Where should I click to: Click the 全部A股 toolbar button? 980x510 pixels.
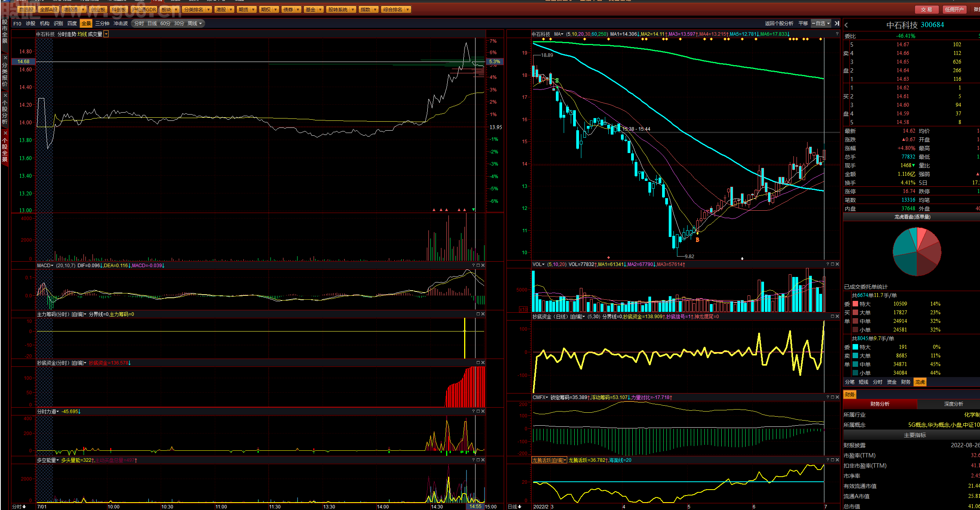click(x=49, y=10)
